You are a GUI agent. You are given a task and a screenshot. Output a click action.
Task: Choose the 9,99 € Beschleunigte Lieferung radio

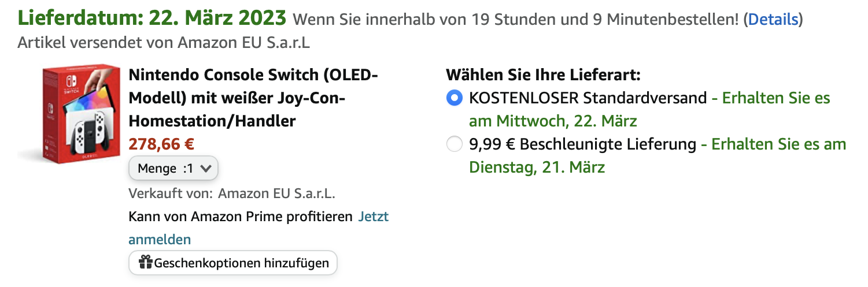(455, 144)
